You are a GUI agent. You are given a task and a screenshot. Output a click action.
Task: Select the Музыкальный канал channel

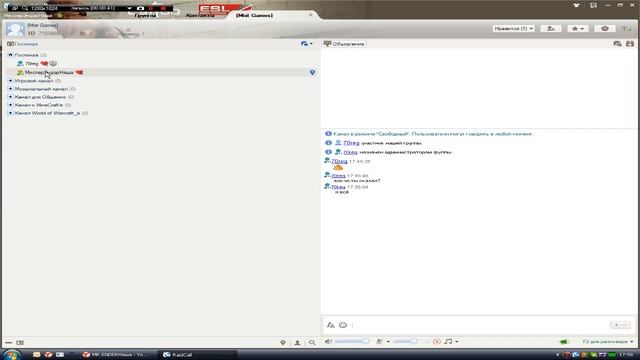click(x=41, y=89)
